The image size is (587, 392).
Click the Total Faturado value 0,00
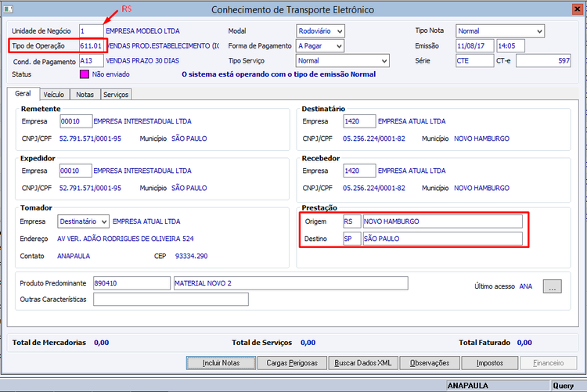pyautogui.click(x=524, y=343)
